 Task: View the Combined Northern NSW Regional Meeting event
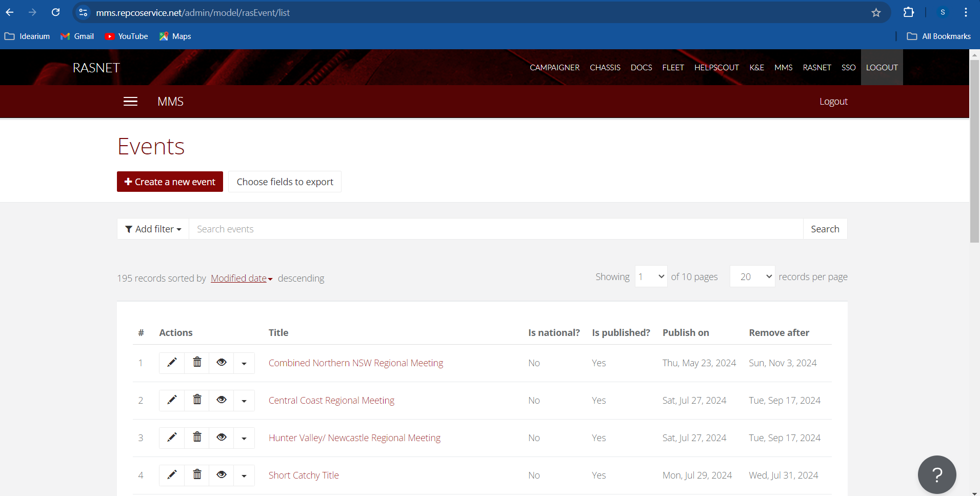coord(222,363)
